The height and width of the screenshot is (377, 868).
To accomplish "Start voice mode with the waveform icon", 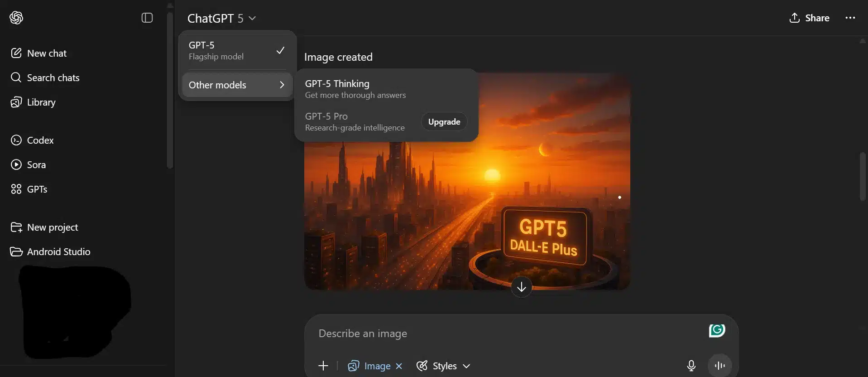I will 719,365.
